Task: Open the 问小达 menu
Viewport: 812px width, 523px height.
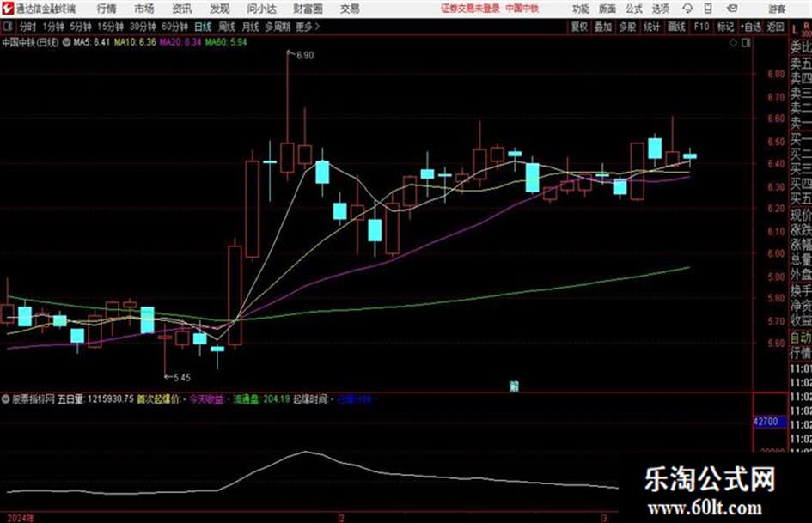Action: [262, 9]
